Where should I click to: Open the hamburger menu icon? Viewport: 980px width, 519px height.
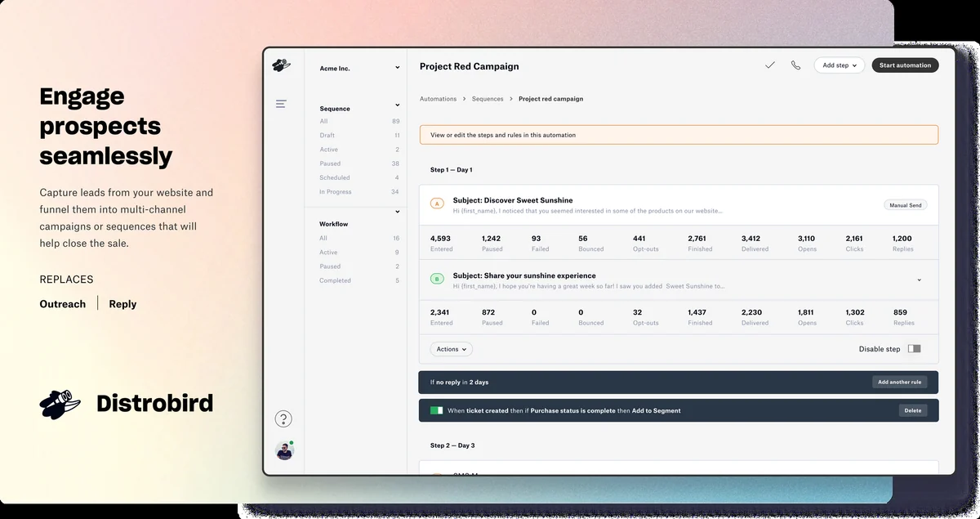(281, 104)
